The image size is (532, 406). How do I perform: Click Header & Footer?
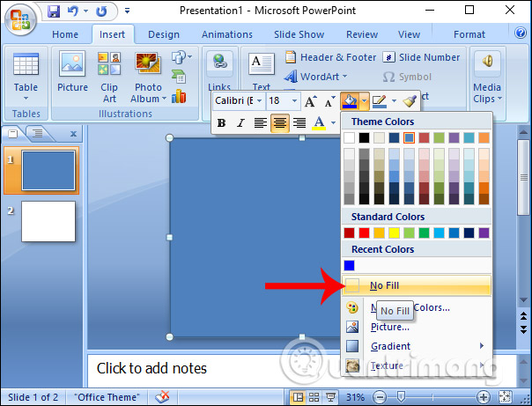click(x=331, y=57)
